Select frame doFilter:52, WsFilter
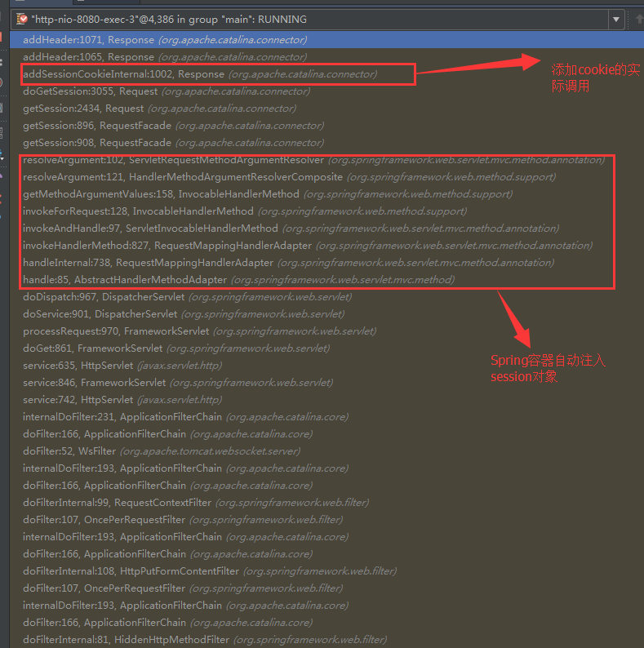The height and width of the screenshot is (648, 644). coord(326,451)
